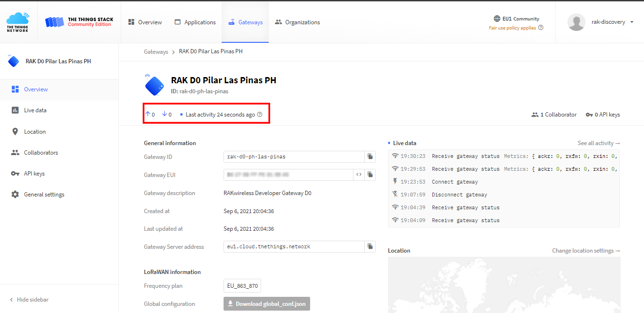Copy the Gateway Server address
Viewport: 644px width, 313px height.
[370, 246]
